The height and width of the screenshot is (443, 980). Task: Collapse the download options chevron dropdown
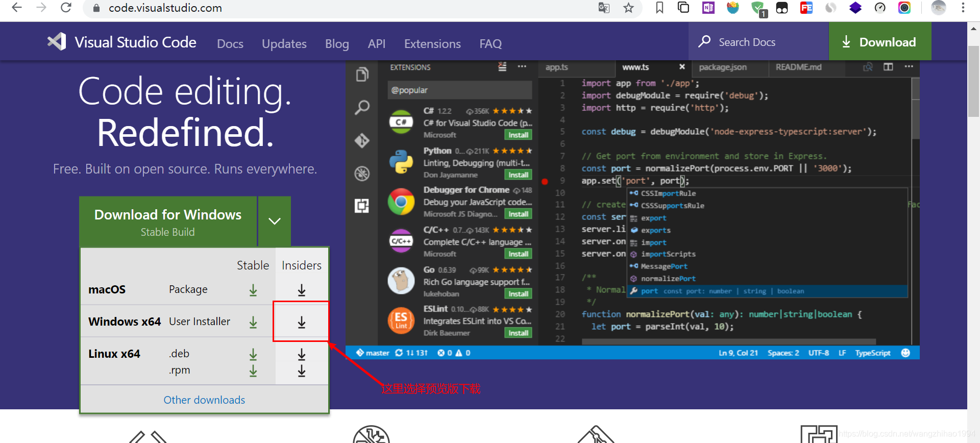click(x=275, y=222)
